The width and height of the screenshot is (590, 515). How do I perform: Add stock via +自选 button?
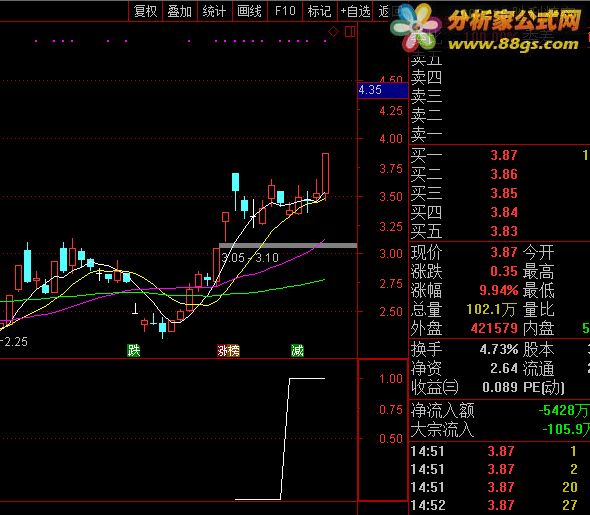[355, 11]
